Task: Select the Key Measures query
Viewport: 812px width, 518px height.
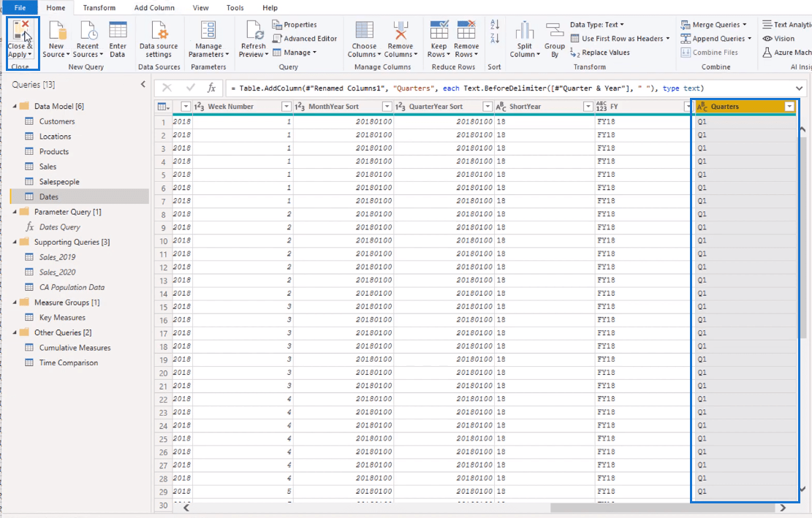Action: tap(80, 317)
